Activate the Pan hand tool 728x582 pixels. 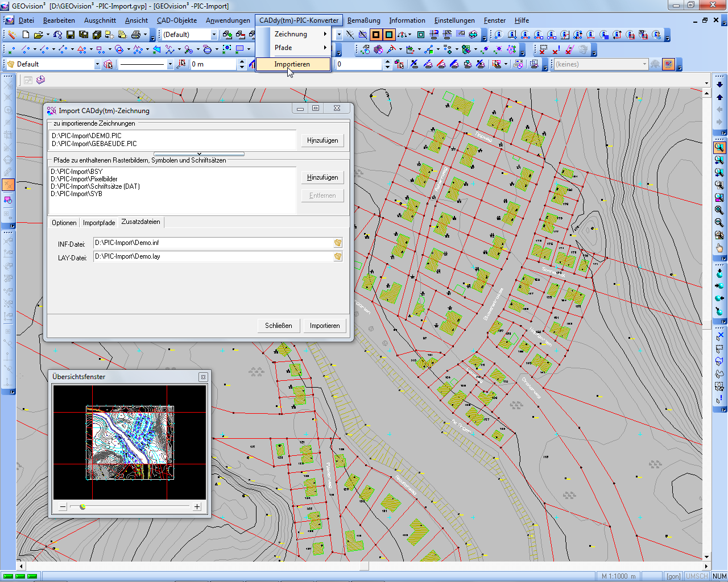pyautogui.click(x=719, y=248)
